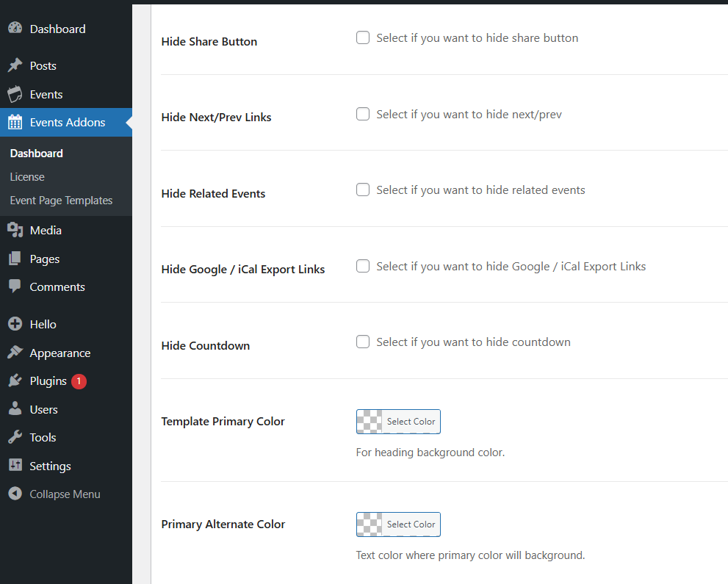
Task: Open the Events Addons menu
Action: (67, 122)
